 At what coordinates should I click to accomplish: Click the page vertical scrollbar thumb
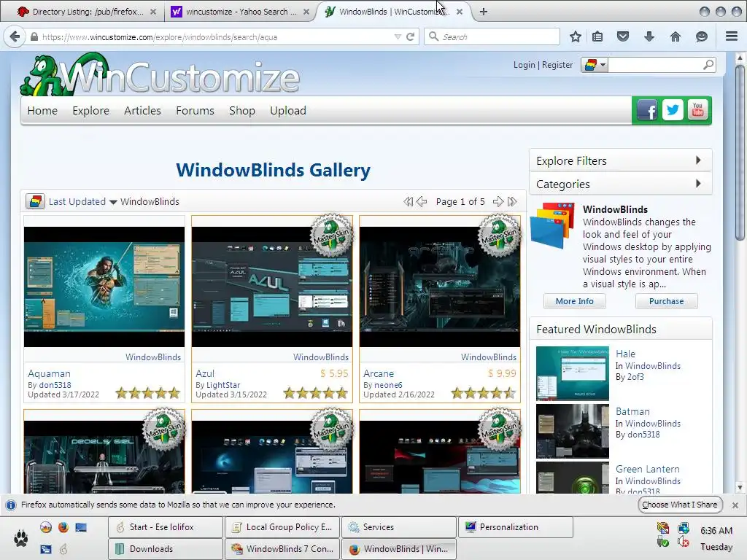pyautogui.click(x=740, y=152)
